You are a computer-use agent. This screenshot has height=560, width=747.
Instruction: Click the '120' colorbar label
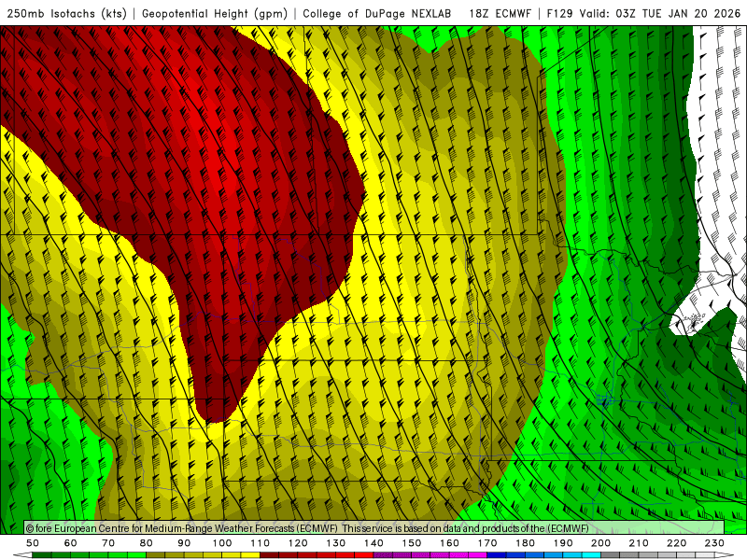point(298,543)
